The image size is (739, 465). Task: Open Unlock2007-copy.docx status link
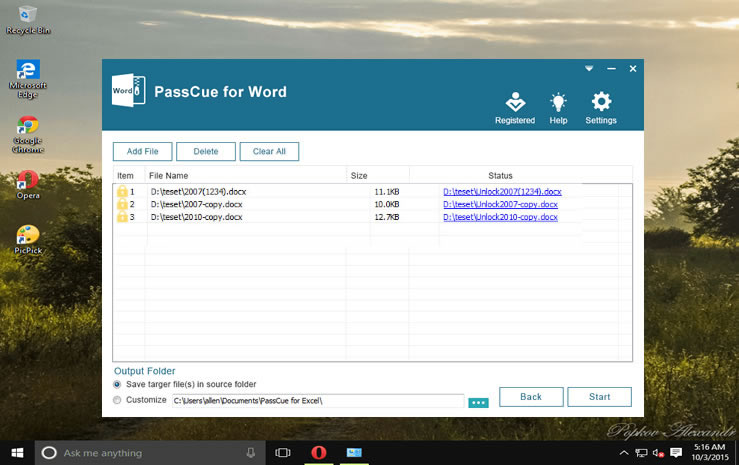pos(500,204)
